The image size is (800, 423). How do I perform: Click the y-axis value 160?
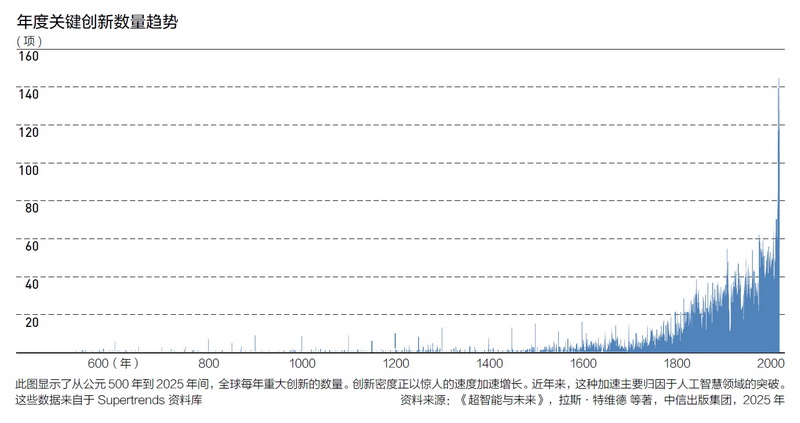tap(29, 56)
